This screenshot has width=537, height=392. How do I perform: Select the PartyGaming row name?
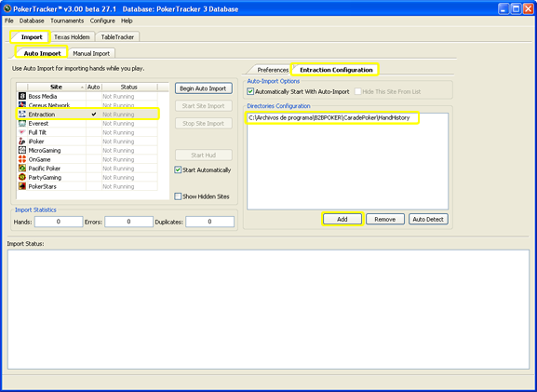tap(45, 178)
